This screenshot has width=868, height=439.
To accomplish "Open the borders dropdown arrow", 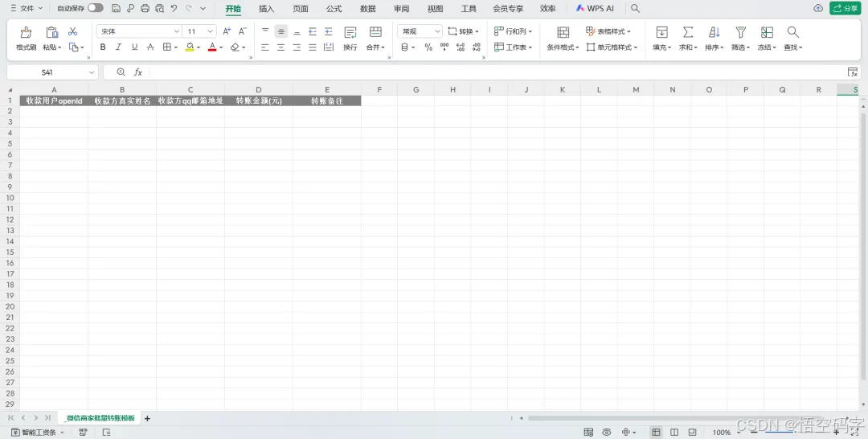I will coord(176,47).
